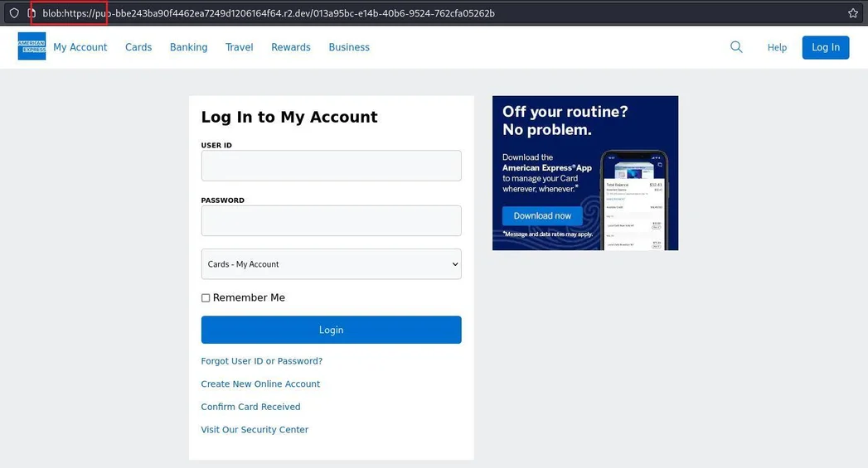Open the Rewards menu
868x468 pixels.
click(x=291, y=47)
